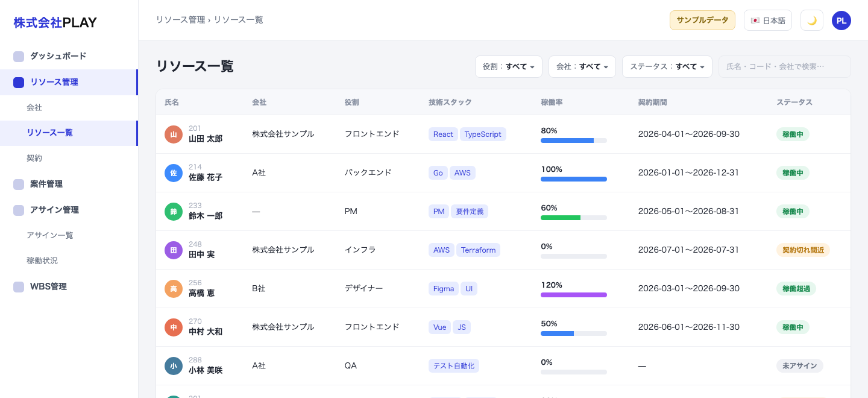Open the 会社 submenu item

tap(69, 108)
